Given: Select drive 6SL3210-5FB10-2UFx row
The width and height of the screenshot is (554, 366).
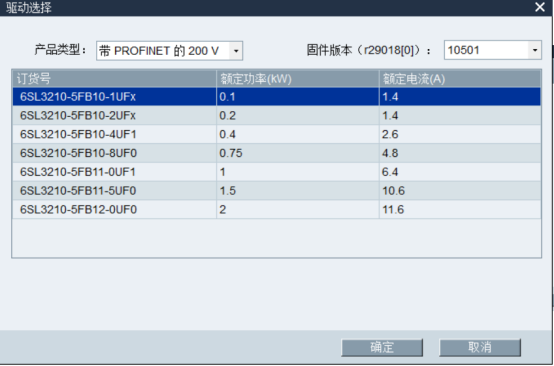Looking at the screenshot, I should 277,116.
